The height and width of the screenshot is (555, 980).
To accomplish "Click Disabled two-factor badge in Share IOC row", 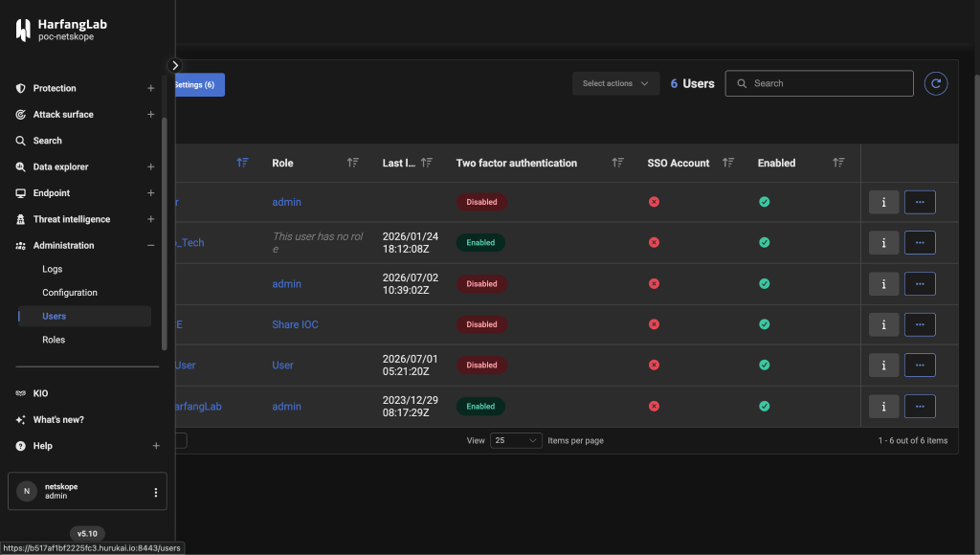I will (x=481, y=324).
